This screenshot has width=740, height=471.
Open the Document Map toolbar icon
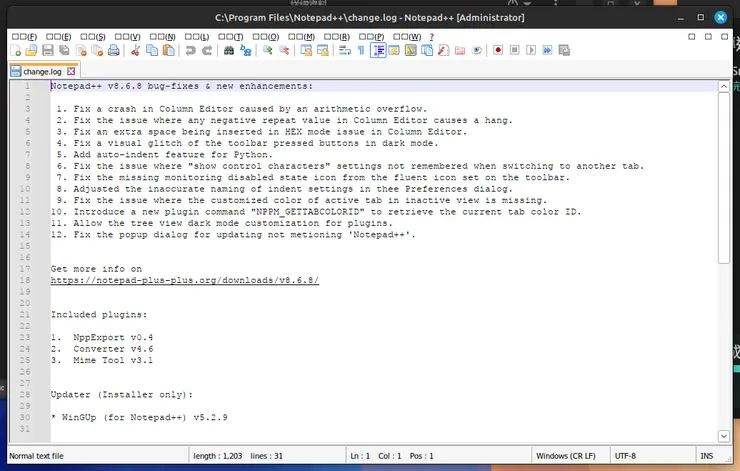tap(411, 50)
